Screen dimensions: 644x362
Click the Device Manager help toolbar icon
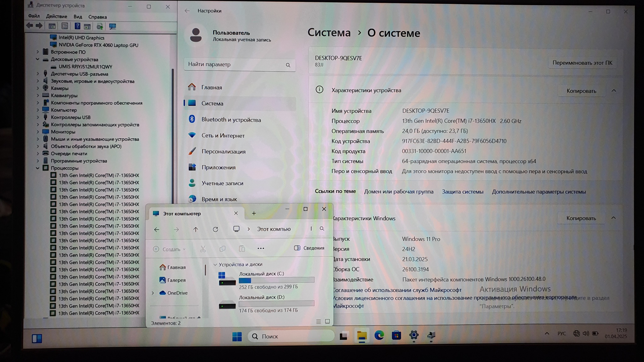(77, 26)
